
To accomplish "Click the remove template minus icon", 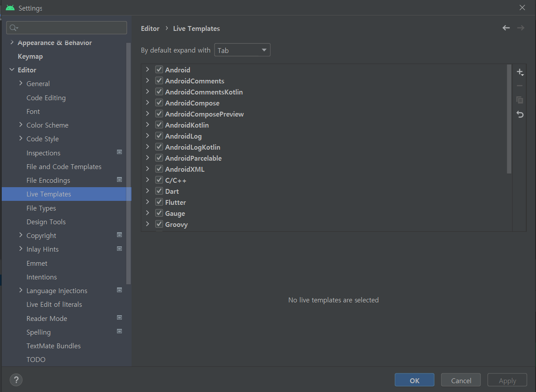I will 520,86.
